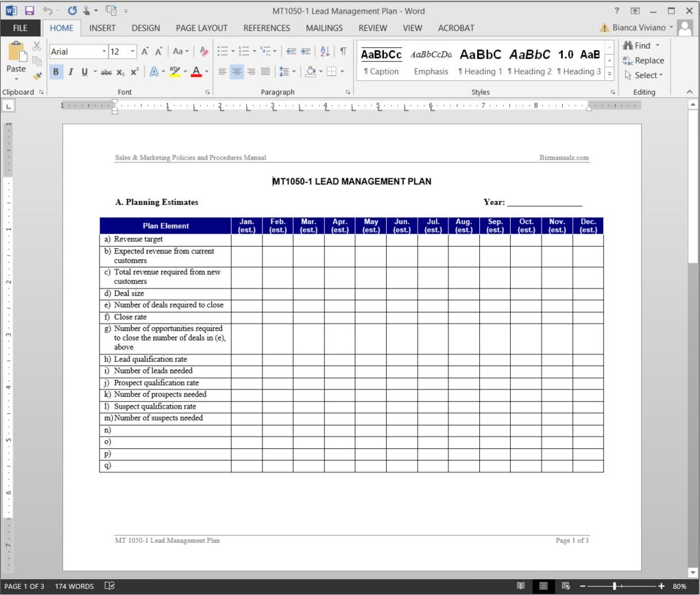Select the Format Painter brush icon
This screenshot has width=700, height=595.
click(38, 76)
